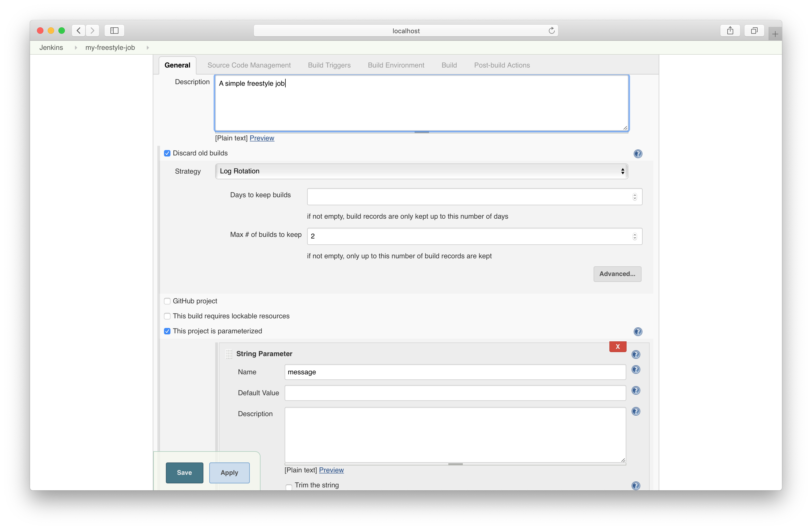Open the Safari share menu

(x=730, y=30)
